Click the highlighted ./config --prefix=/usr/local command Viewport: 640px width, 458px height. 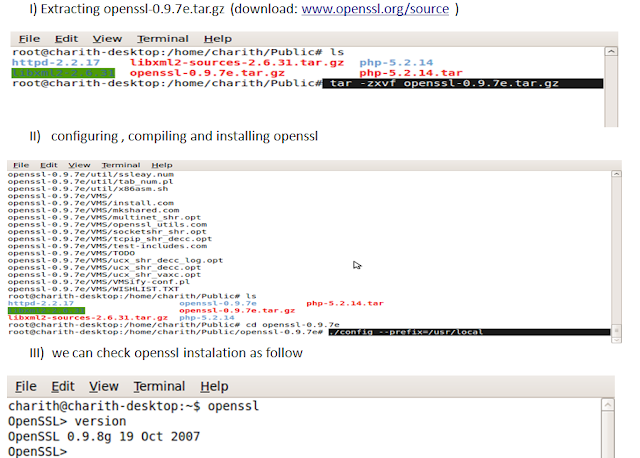[x=469, y=332]
